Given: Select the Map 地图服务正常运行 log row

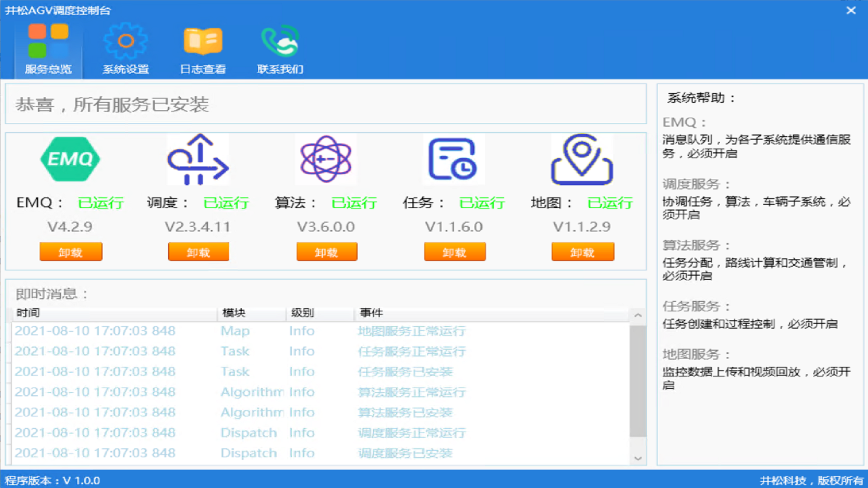Looking at the screenshot, I should point(316,331).
